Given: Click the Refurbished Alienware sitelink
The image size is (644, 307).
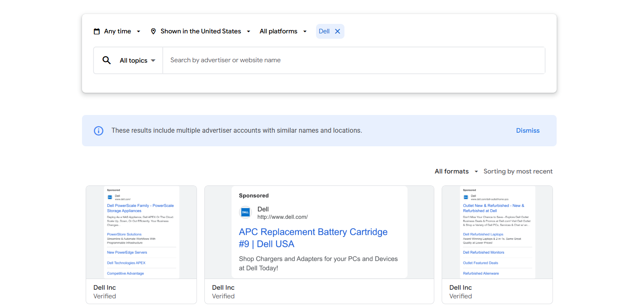Looking at the screenshot, I should [x=481, y=273].
